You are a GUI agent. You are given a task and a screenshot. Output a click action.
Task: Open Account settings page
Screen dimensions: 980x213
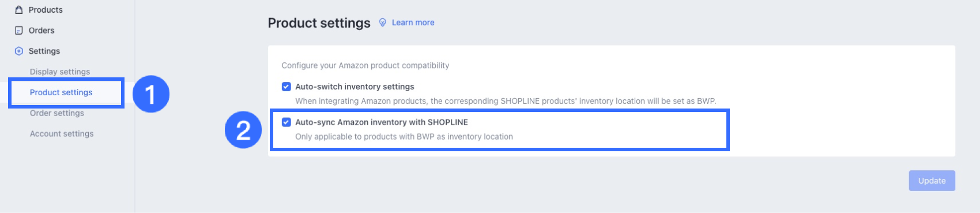click(62, 133)
